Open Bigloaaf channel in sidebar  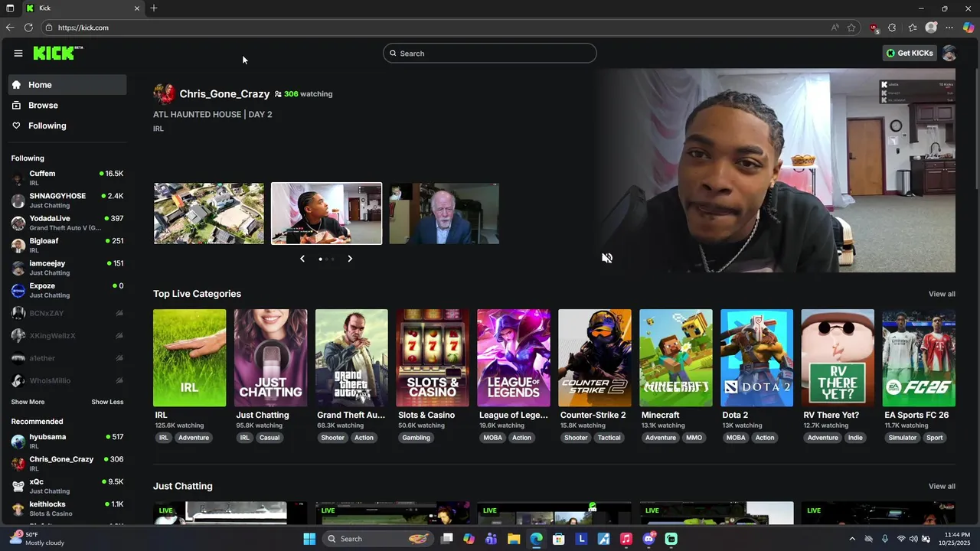click(x=67, y=246)
